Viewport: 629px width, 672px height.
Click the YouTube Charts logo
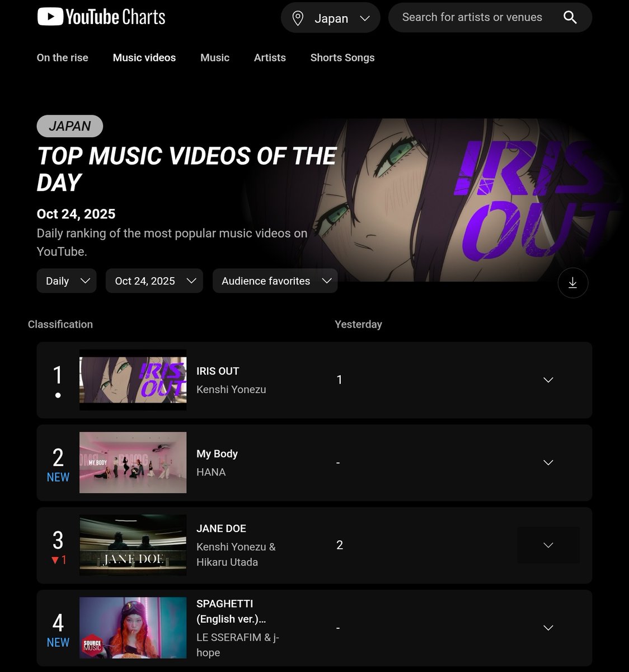[101, 17]
